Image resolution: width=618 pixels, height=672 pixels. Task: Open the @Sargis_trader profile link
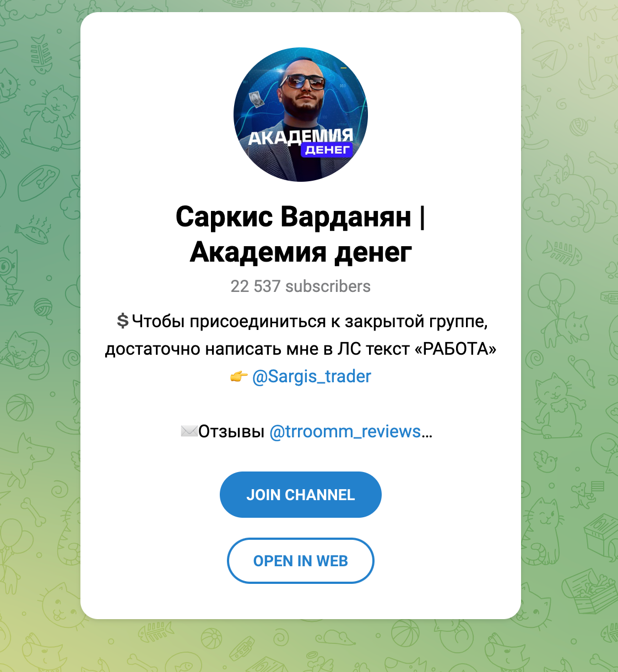[x=312, y=376]
